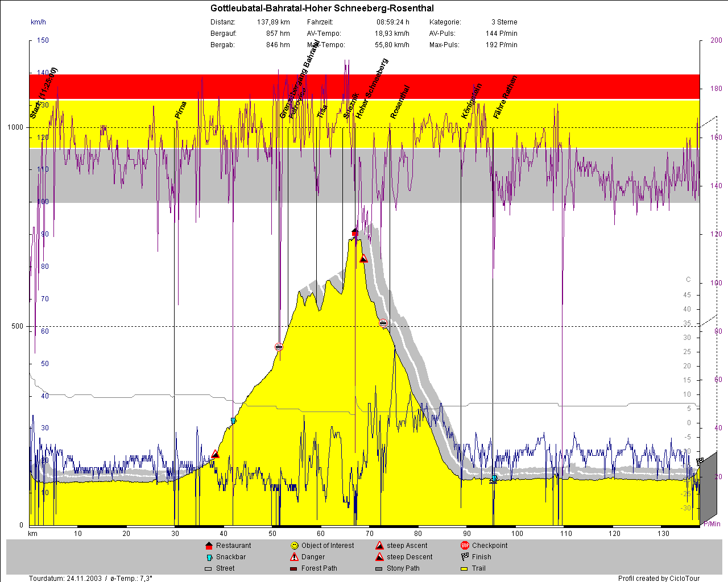This screenshot has height=582, width=728.
Task: Click the Snackbar marker near kilometer 42
Action: pos(233,421)
